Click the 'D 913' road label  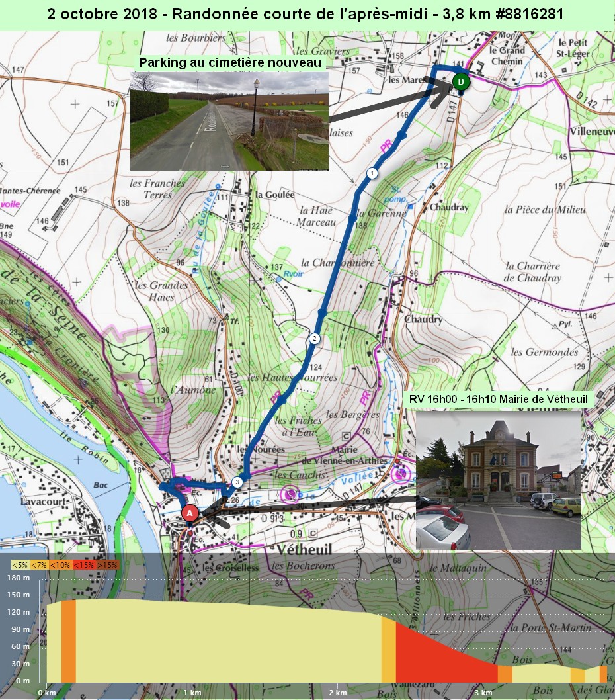coord(272,519)
